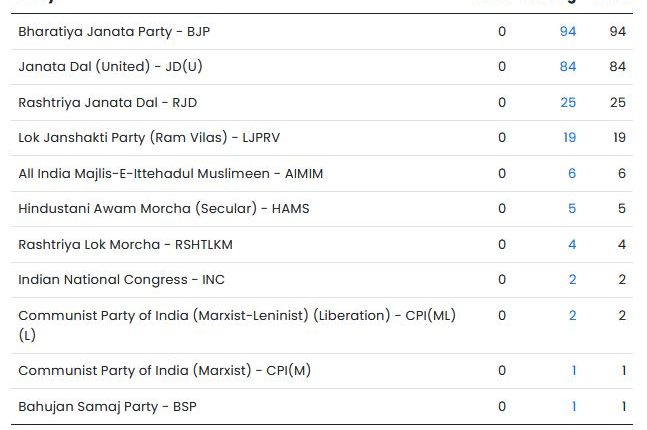647x430 pixels.
Task: Open CPI(M)'s leading count link 1
Action: [574, 371]
